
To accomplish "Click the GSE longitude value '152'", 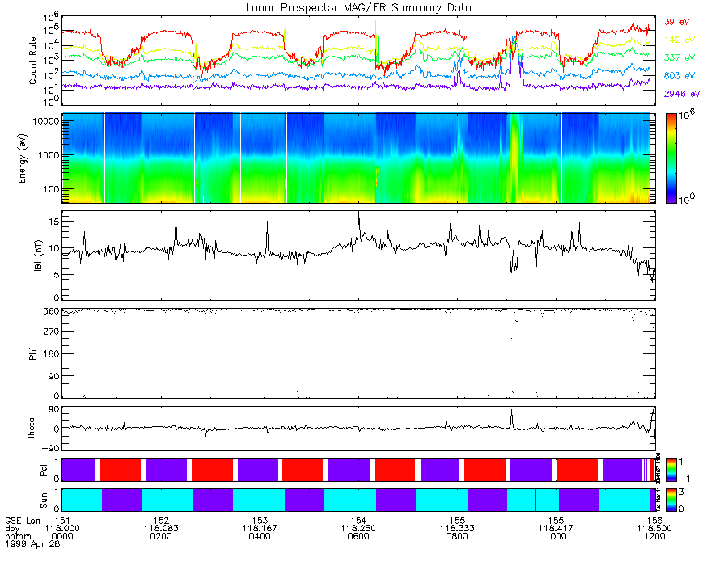I will click(x=161, y=521).
